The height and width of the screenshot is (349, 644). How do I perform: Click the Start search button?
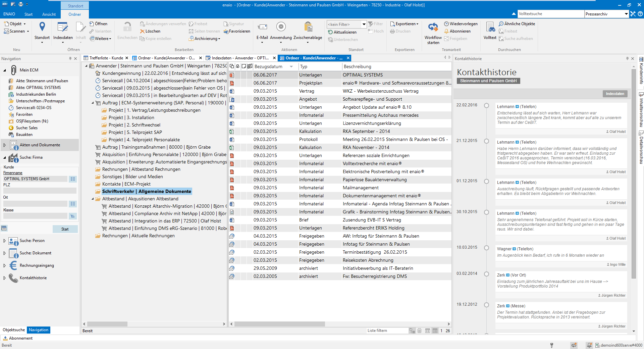tap(65, 229)
